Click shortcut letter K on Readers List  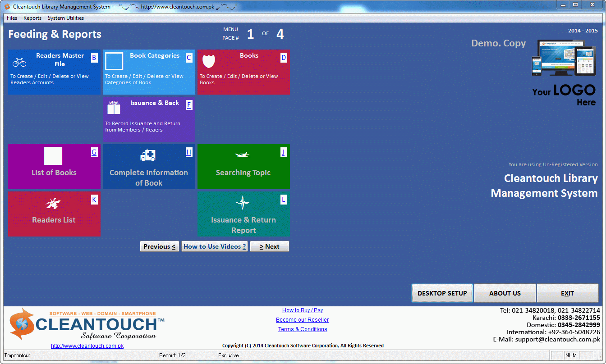click(94, 200)
